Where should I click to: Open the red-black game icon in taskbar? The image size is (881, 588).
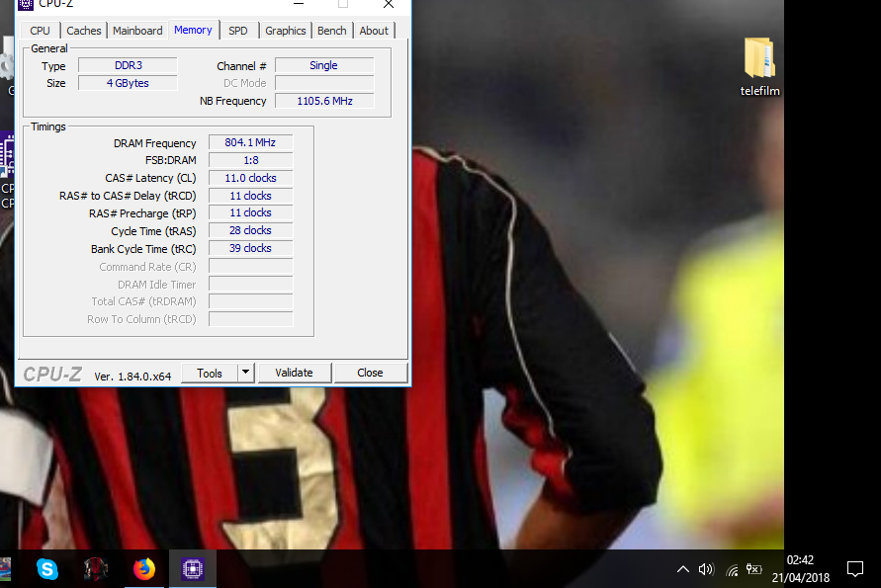pyautogui.click(x=96, y=569)
